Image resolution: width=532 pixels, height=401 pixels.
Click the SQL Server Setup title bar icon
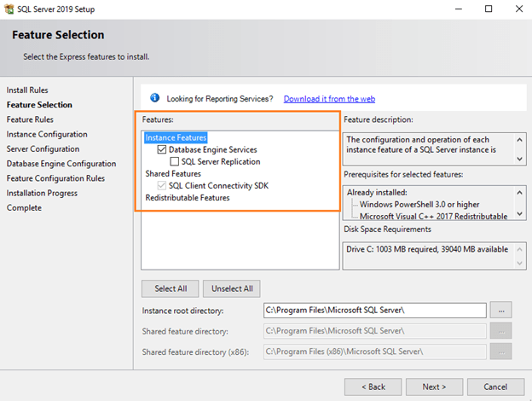(9, 9)
